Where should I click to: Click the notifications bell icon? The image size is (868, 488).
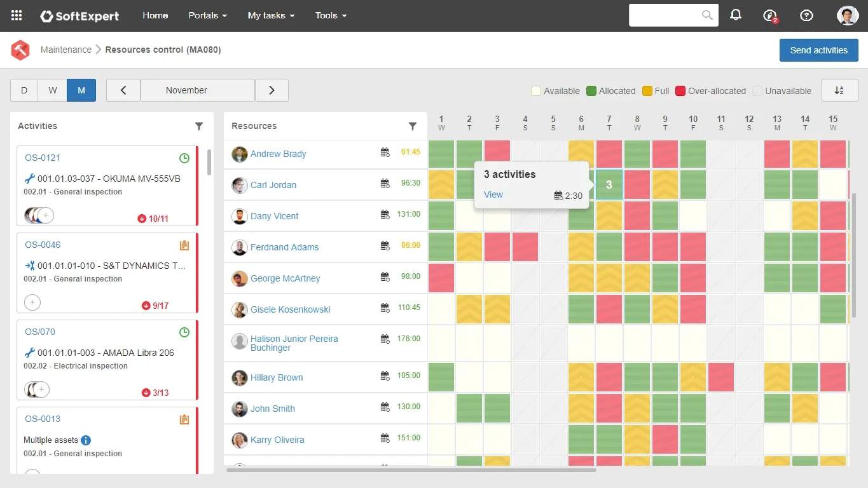736,15
